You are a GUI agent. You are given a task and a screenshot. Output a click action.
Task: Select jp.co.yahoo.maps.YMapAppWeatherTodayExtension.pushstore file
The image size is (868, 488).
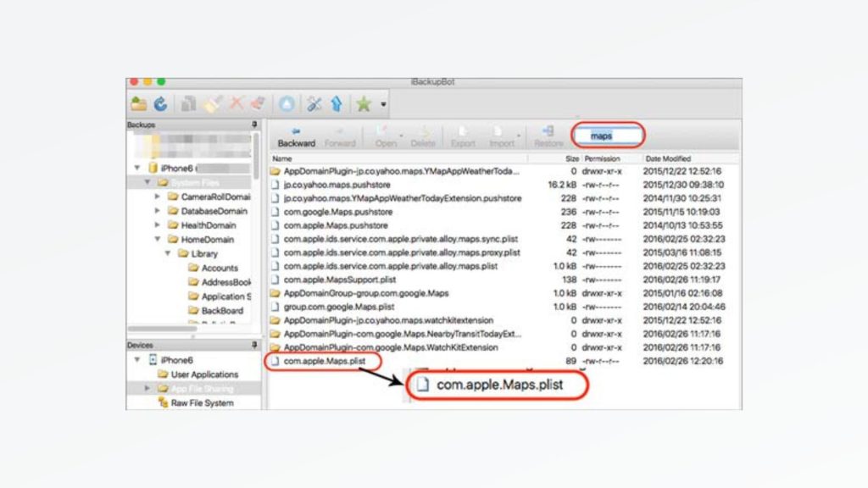[x=504, y=198]
